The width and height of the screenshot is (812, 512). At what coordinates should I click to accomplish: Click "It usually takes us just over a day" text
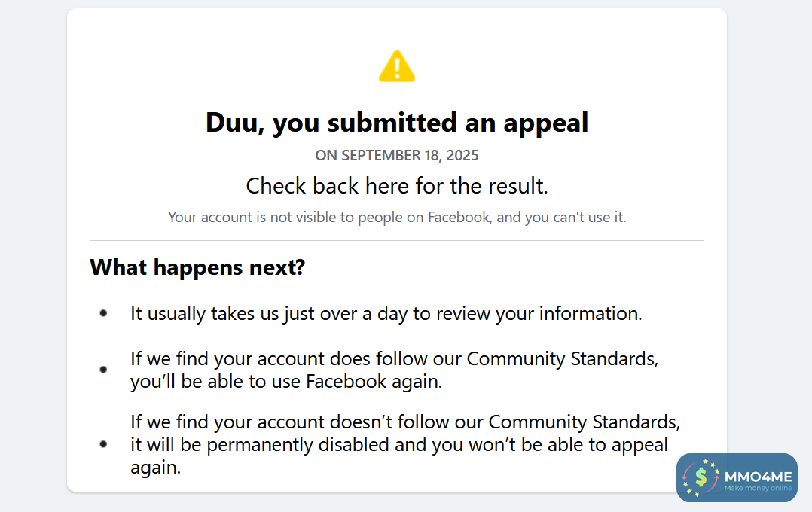tap(386, 313)
